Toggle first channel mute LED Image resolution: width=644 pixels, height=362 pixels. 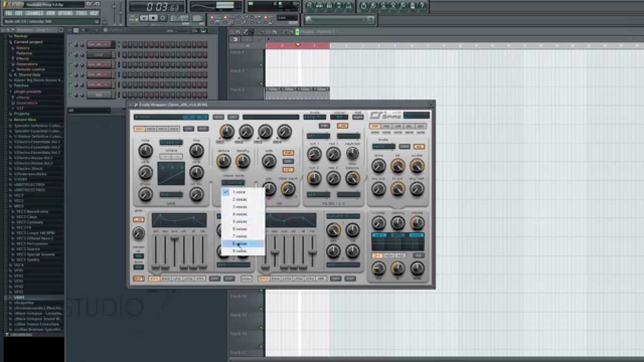point(70,45)
